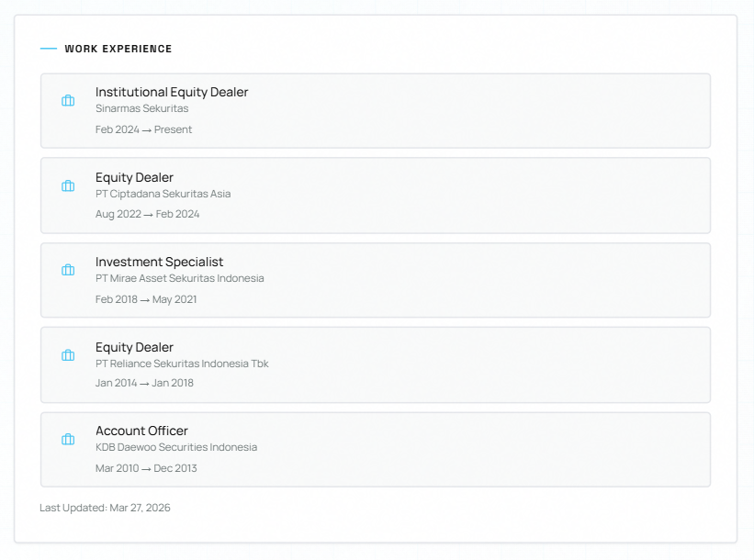Select the PT Ciptadana Sekuritas Asia company name

(x=163, y=194)
